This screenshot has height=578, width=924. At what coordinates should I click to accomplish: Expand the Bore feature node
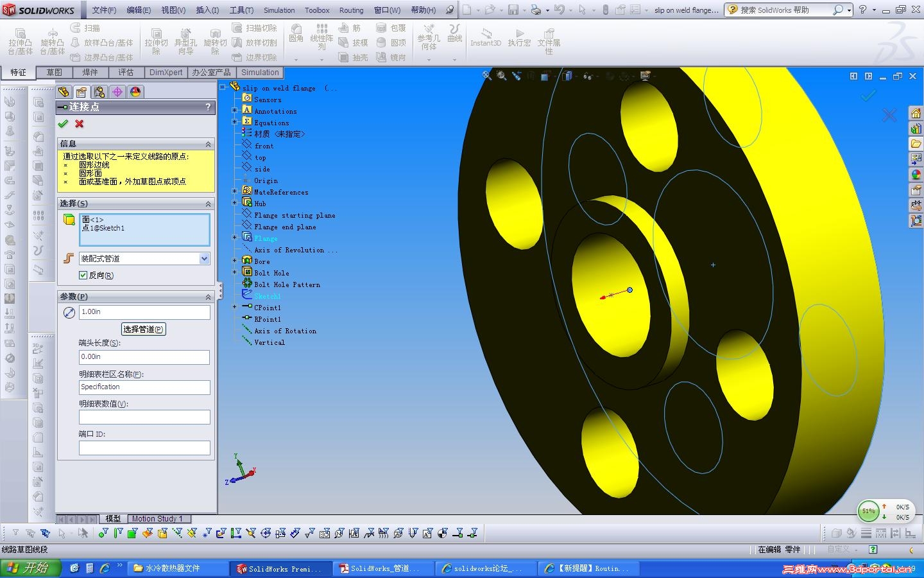pyautogui.click(x=235, y=261)
